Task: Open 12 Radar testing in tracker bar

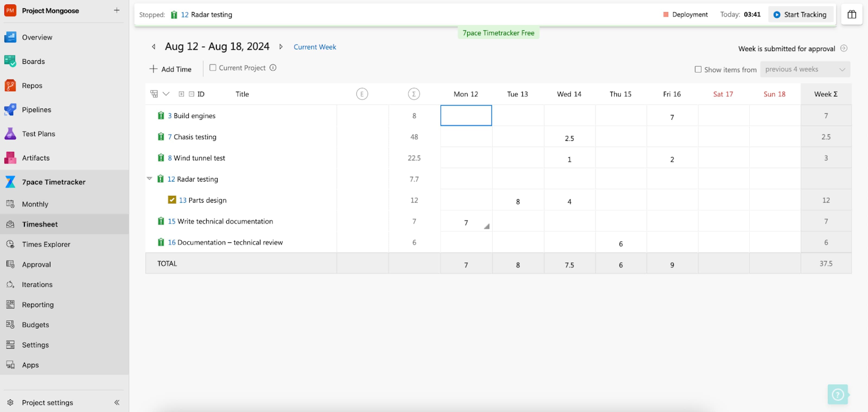Action: tap(206, 14)
